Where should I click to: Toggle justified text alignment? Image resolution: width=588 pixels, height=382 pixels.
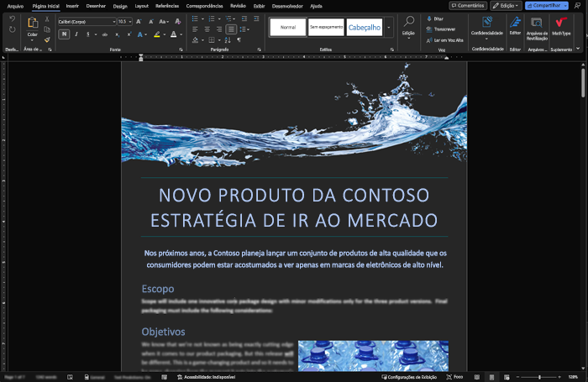click(x=231, y=29)
